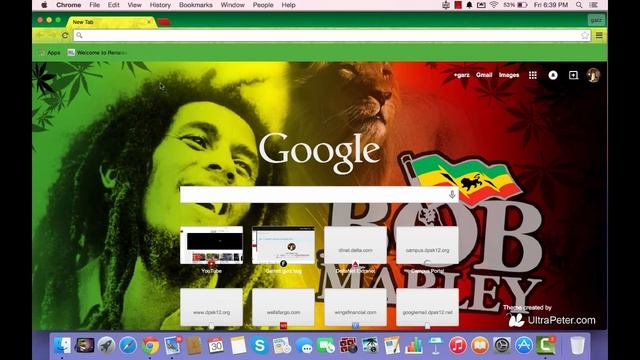Open a new tab with the red button
640x360 pixels.
click(x=164, y=22)
